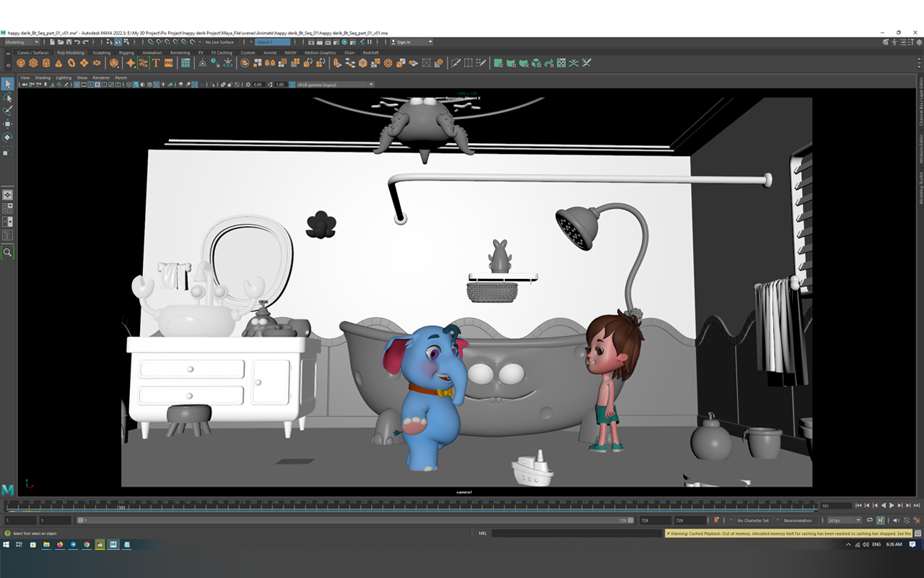Click the undo arrow icon

[x=77, y=42]
